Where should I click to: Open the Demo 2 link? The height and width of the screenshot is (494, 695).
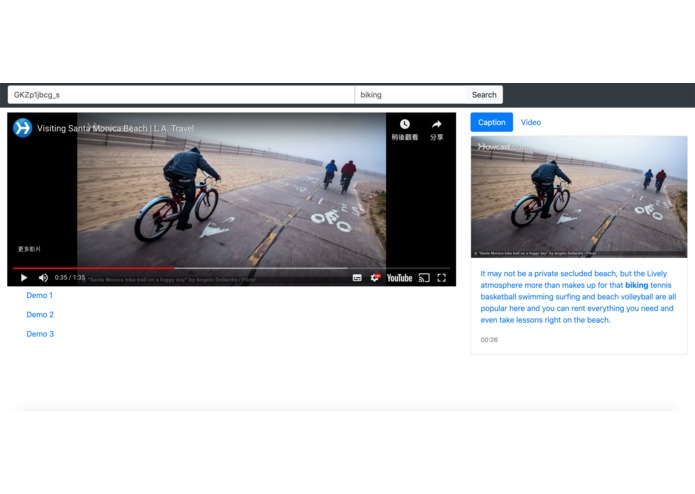click(40, 315)
